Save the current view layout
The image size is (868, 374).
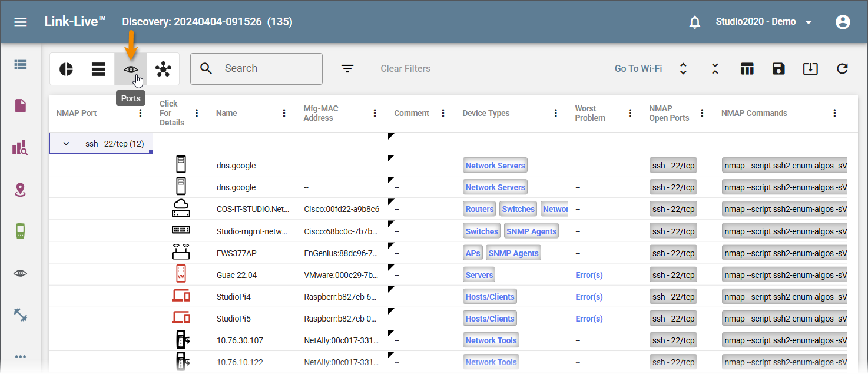[778, 69]
